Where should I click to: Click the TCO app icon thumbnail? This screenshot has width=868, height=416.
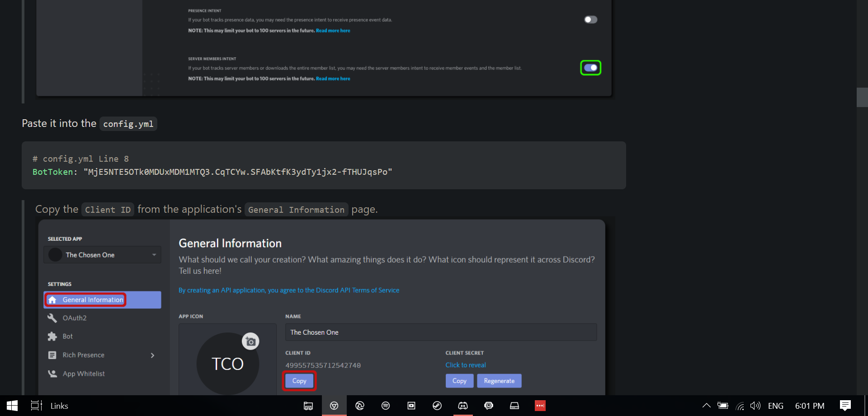click(x=227, y=364)
